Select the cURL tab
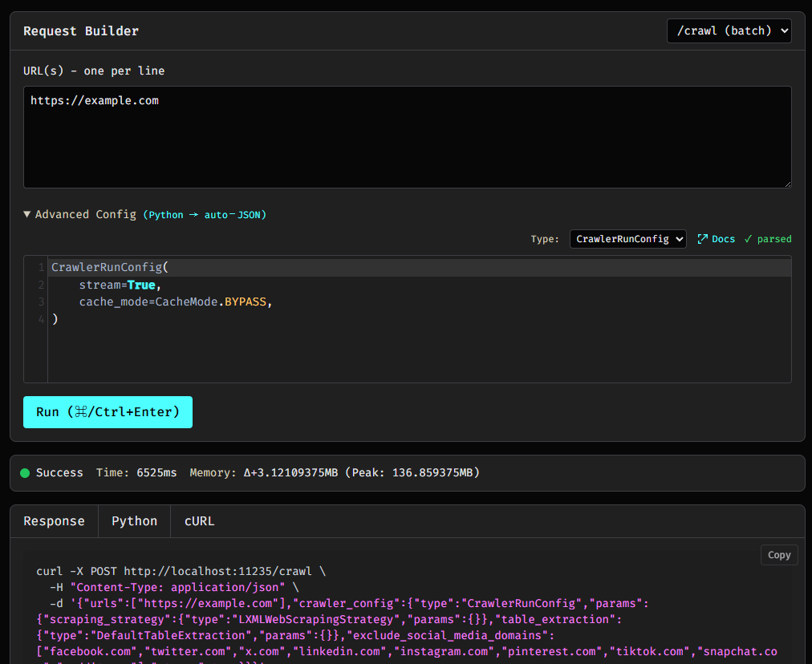 pos(199,521)
